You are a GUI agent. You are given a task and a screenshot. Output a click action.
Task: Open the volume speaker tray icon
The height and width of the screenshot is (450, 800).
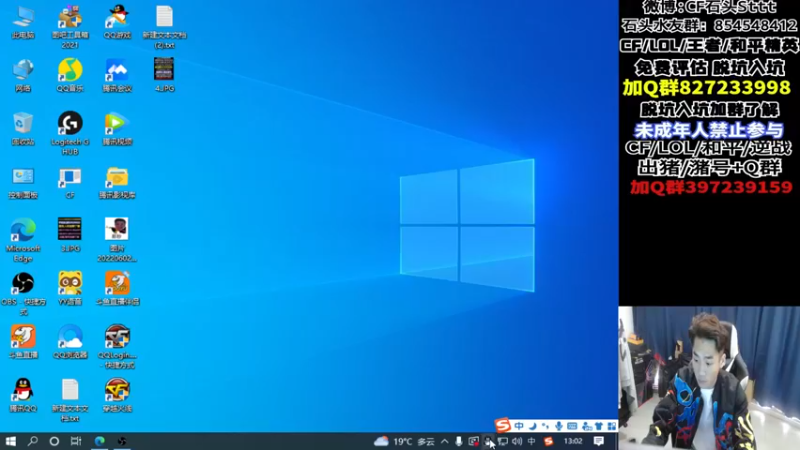point(517,441)
